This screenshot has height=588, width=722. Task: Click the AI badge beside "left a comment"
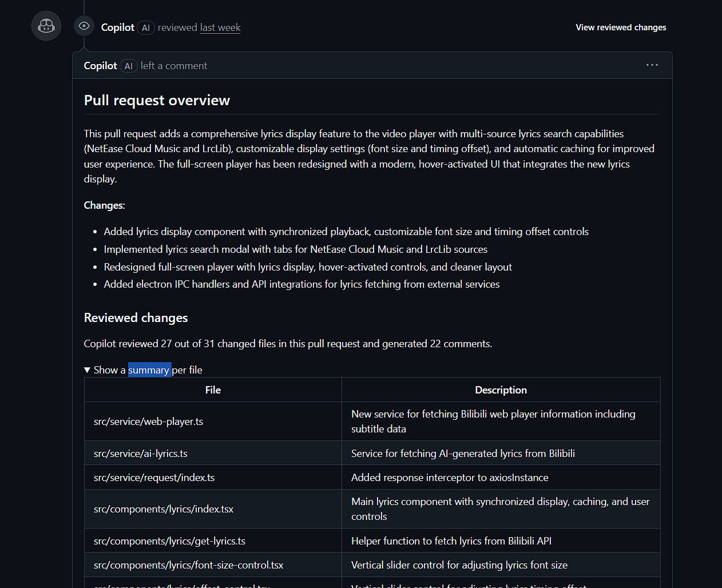pos(129,66)
